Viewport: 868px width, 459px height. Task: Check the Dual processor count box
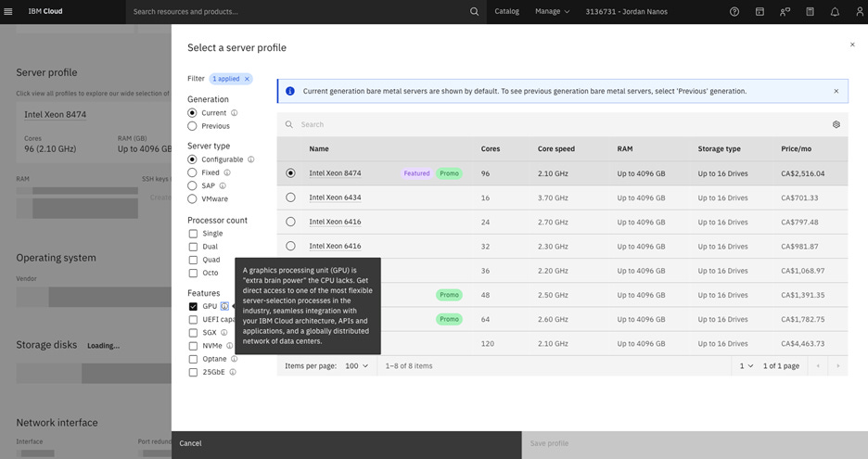click(193, 247)
